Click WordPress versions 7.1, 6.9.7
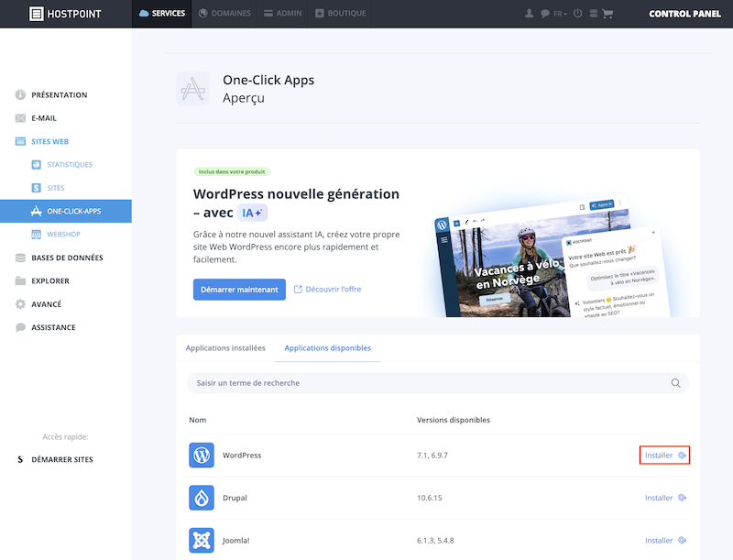The height and width of the screenshot is (560, 733). coord(432,456)
